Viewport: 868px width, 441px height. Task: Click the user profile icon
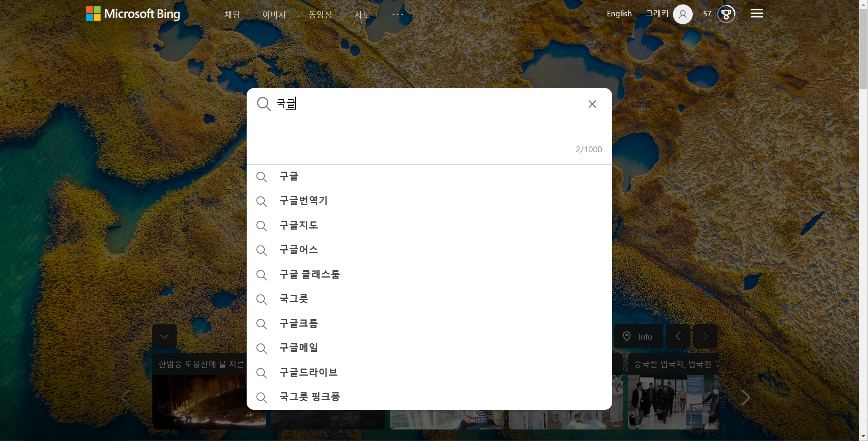[x=683, y=13]
